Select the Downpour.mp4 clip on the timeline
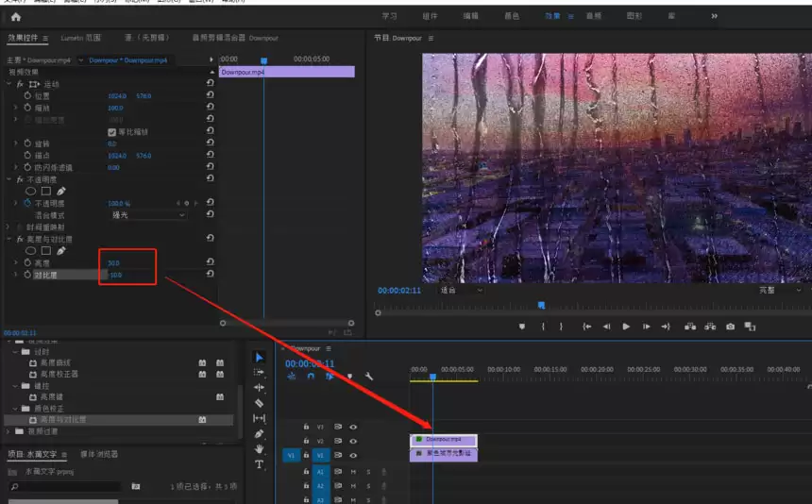812x504 pixels. point(444,440)
